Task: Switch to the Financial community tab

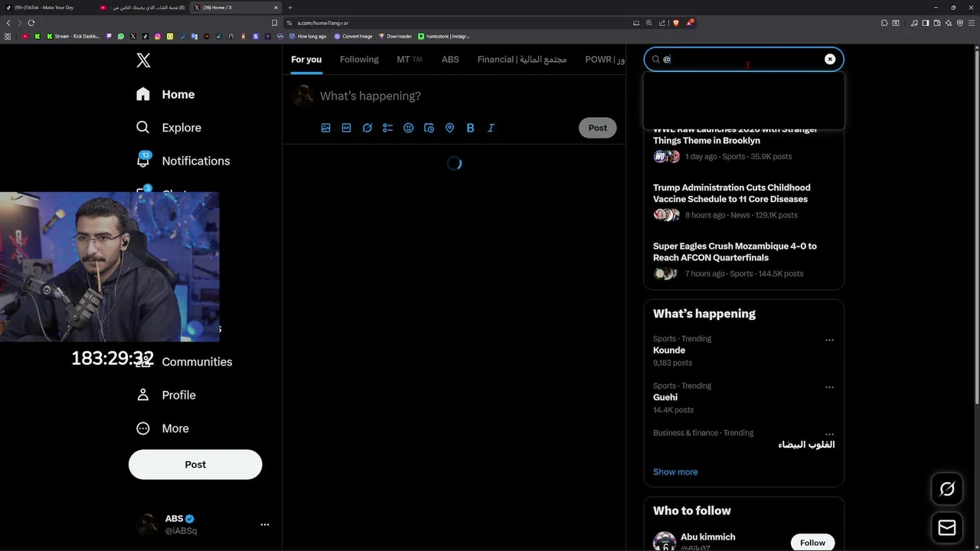Action: 521,60
